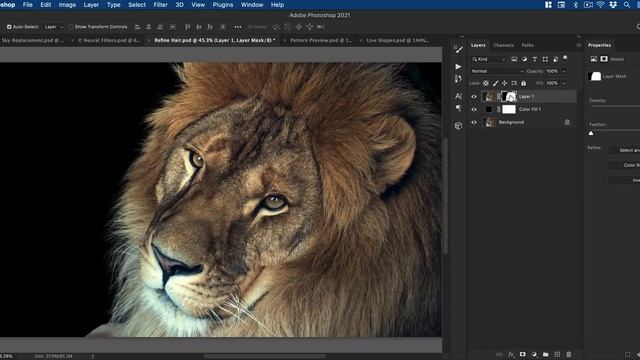Open the Brush Settings panel icon
This screenshot has width=640, height=360.
pyautogui.click(x=458, y=49)
